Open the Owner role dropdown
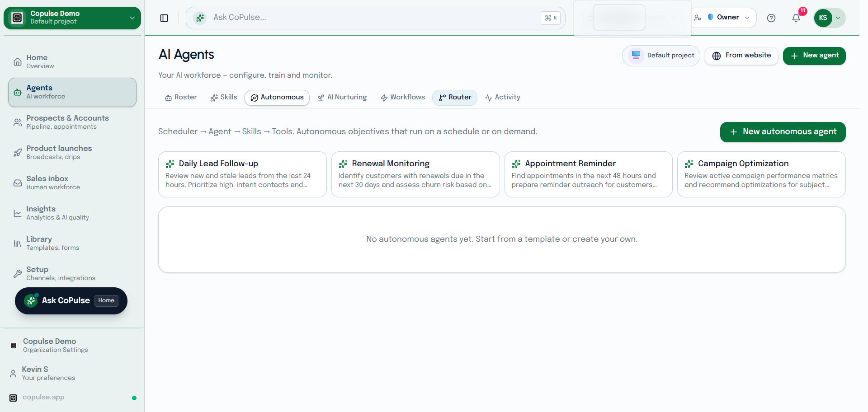This screenshot has width=868, height=412. [x=723, y=18]
